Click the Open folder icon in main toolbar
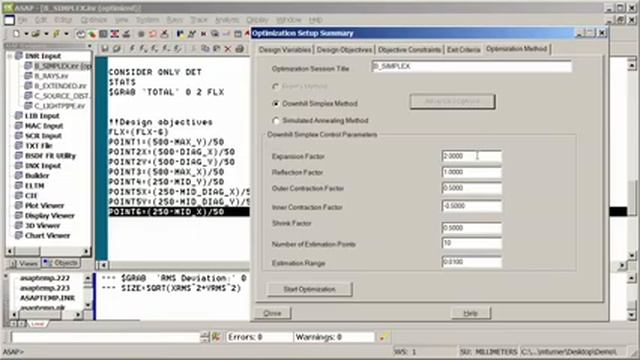This screenshot has width=640, height=360. [36, 34]
